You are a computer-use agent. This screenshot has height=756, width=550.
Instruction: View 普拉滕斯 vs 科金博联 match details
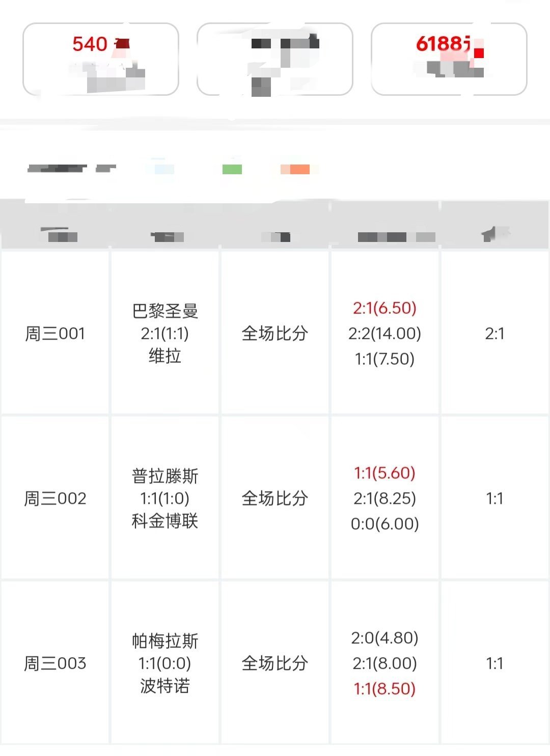[165, 498]
